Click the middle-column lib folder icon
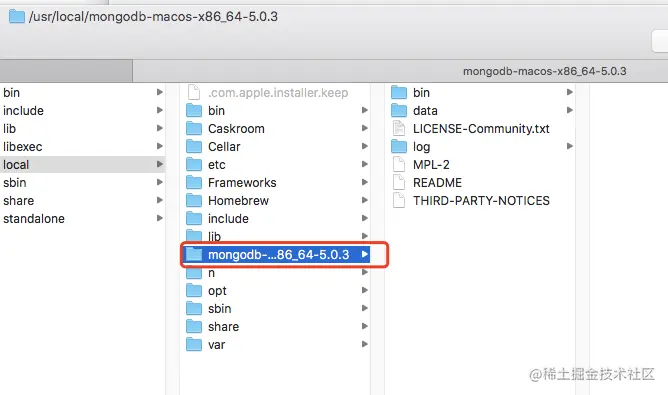This screenshot has width=668, height=395. tap(194, 235)
